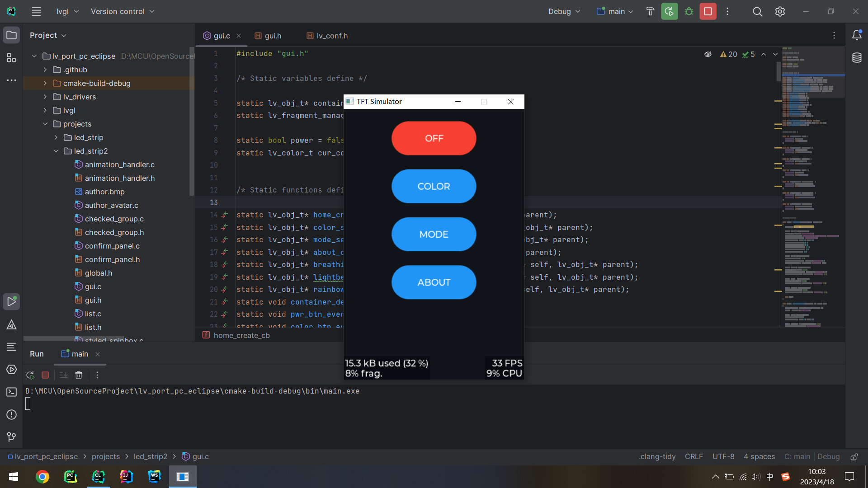Open author.bmp in project tree
The image size is (868, 488).
tap(104, 192)
